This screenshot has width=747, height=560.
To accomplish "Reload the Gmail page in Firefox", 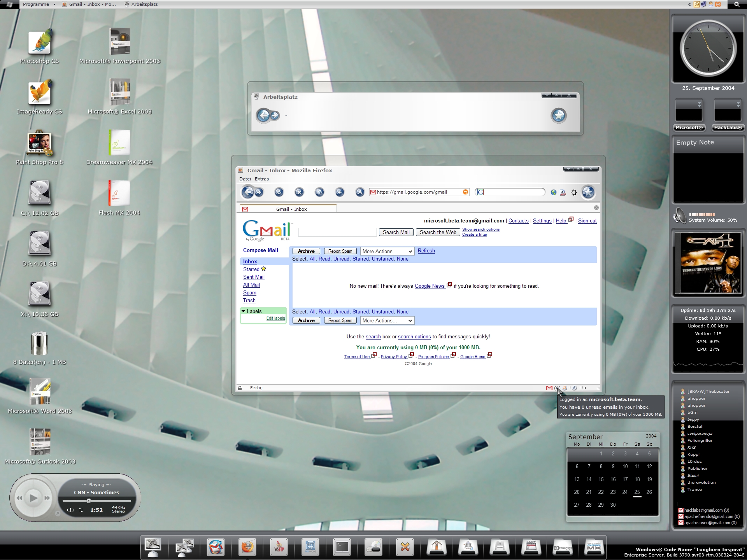I will (279, 192).
